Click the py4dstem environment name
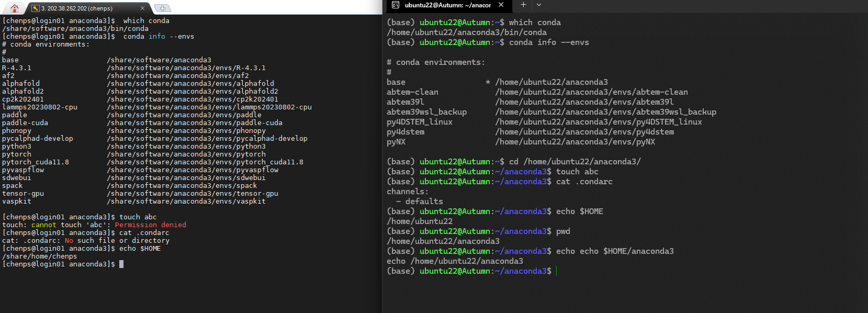The image size is (868, 313). [405, 132]
